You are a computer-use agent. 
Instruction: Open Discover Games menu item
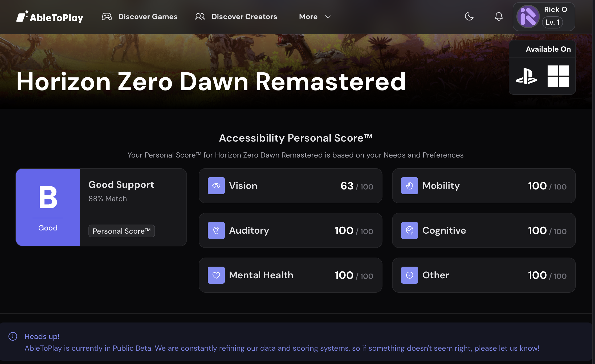pos(140,17)
